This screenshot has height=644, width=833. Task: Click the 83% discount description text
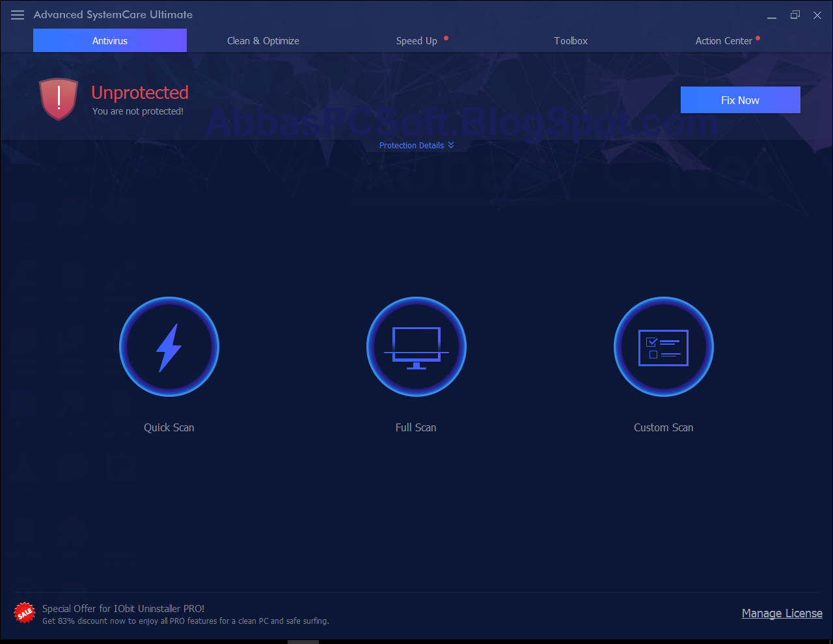point(185,621)
